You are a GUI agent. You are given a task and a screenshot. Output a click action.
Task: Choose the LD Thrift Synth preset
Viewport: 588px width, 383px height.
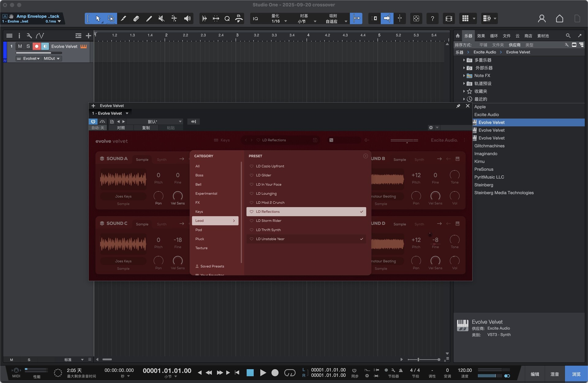pos(306,230)
